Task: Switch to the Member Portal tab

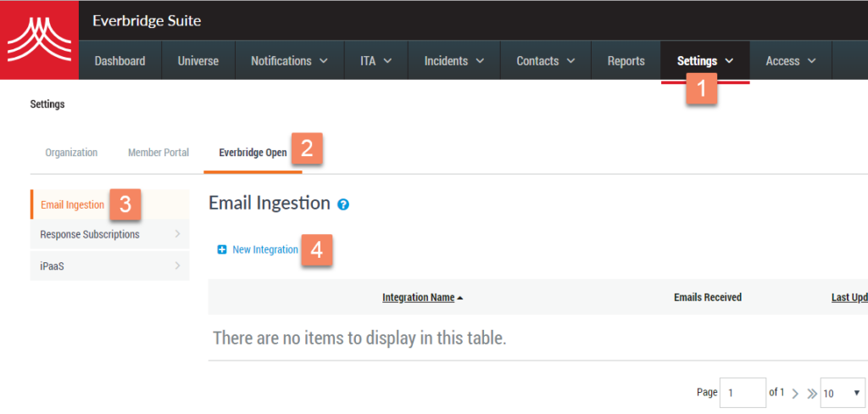Action: [159, 153]
